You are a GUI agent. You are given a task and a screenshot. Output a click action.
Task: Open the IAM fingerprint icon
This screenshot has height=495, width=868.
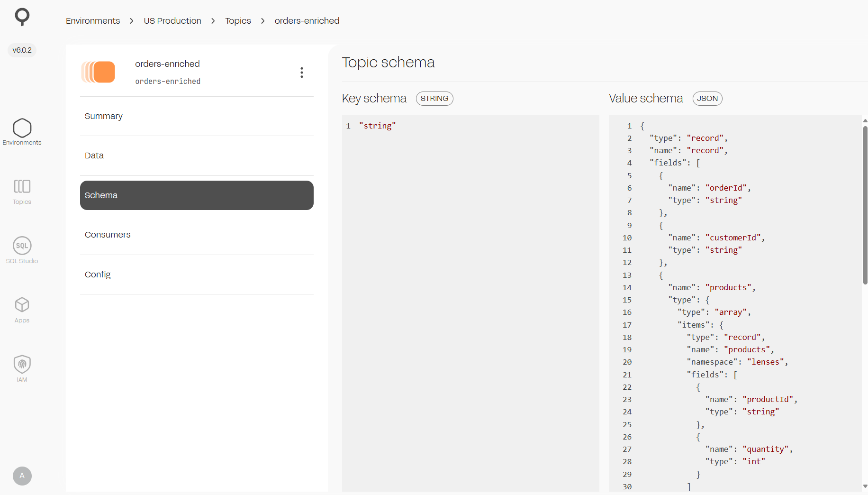[22, 369]
